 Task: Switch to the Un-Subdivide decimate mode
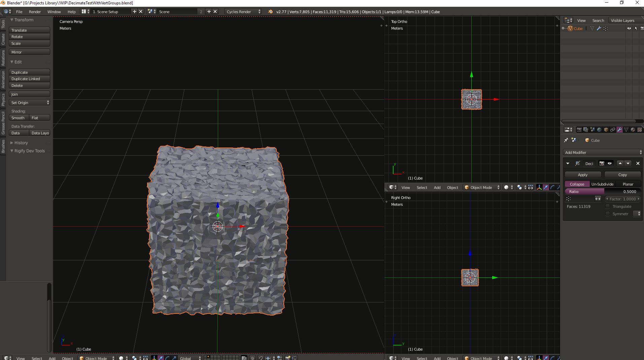(x=602, y=184)
